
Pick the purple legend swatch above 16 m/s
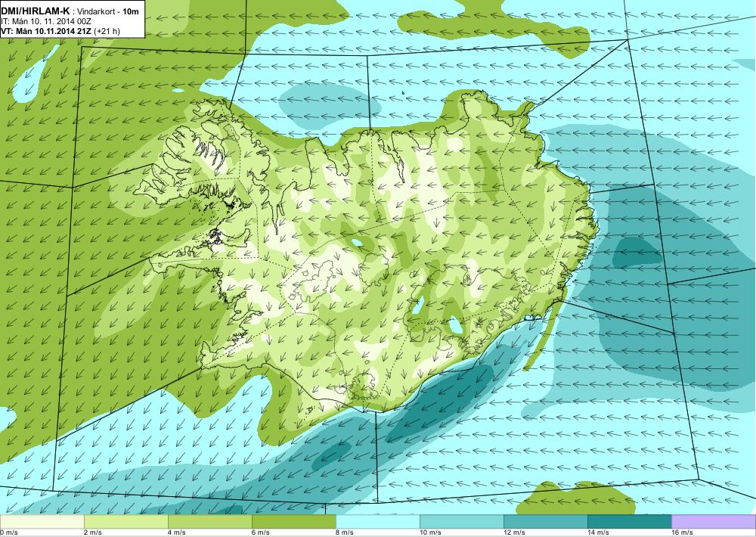coord(714,522)
